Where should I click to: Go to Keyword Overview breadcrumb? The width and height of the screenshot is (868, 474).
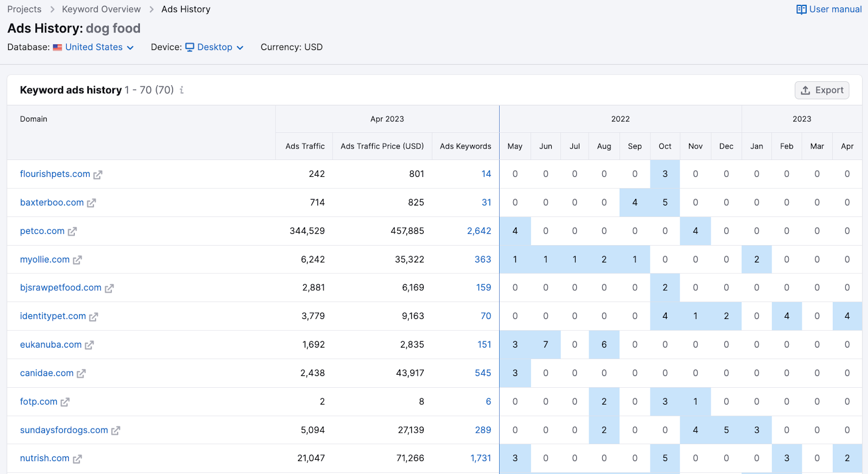point(101,9)
